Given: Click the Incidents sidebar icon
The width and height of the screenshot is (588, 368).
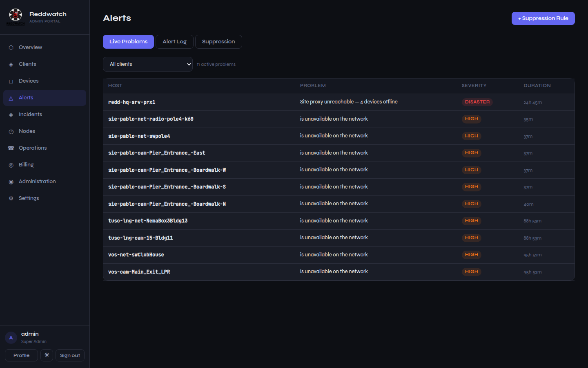Looking at the screenshot, I should point(11,114).
